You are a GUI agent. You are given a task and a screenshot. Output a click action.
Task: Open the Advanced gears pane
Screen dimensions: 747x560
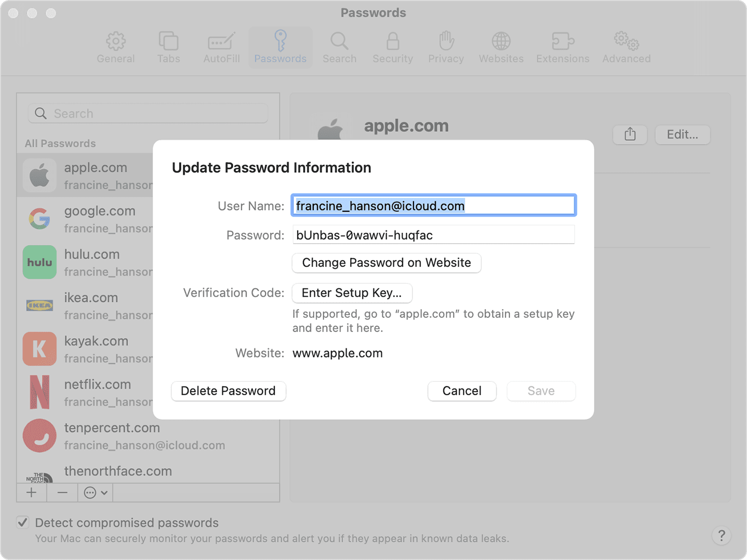click(x=626, y=48)
